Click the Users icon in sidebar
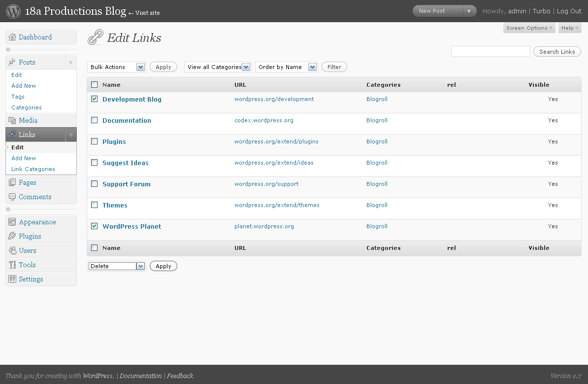The width and height of the screenshot is (588, 384). 12,250
